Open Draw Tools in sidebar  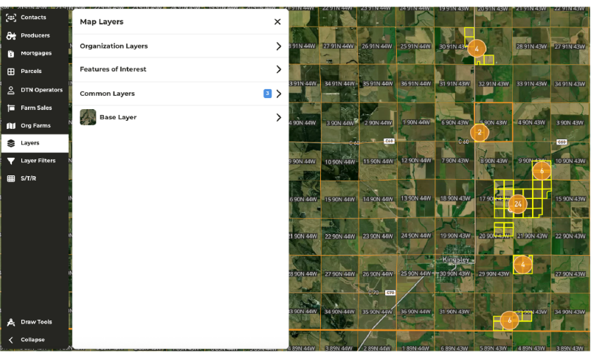click(x=11, y=322)
